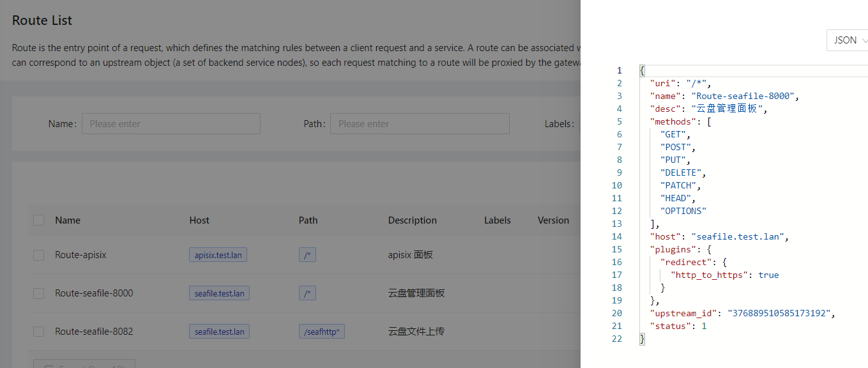Click the Route-seafile-8000 name cell
Screen dimensions: 868x368
click(94, 293)
